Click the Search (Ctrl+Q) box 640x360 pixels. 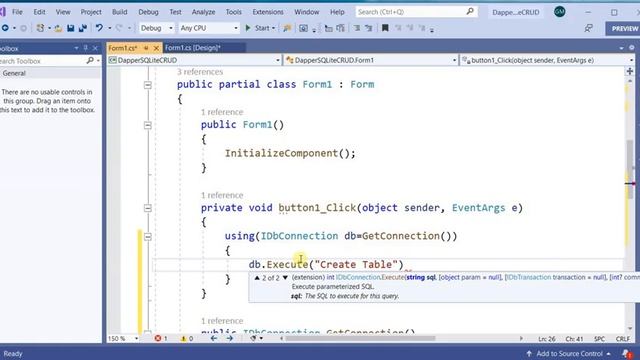416,12
